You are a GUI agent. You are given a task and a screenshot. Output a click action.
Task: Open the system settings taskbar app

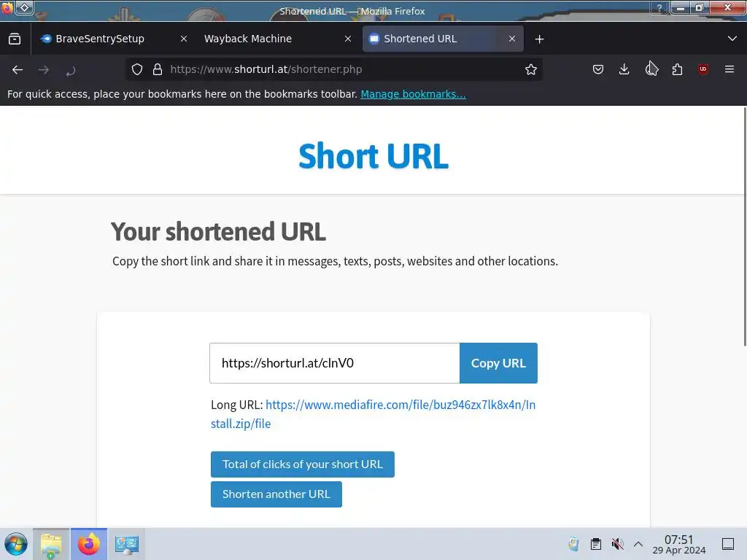click(126, 544)
